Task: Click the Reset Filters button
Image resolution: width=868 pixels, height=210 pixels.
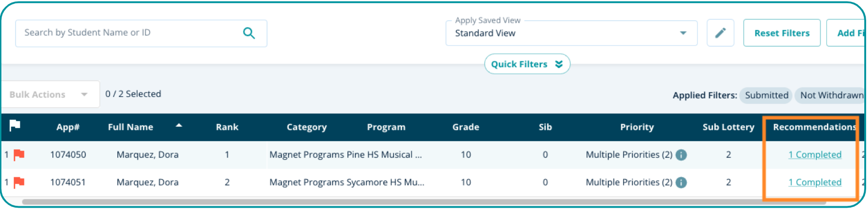Action: coord(782,33)
